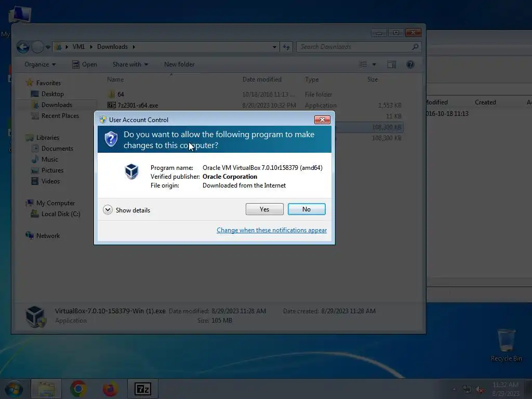The image size is (532, 399).
Task: Select Local Disk (C:) in the sidebar
Action: click(x=61, y=214)
